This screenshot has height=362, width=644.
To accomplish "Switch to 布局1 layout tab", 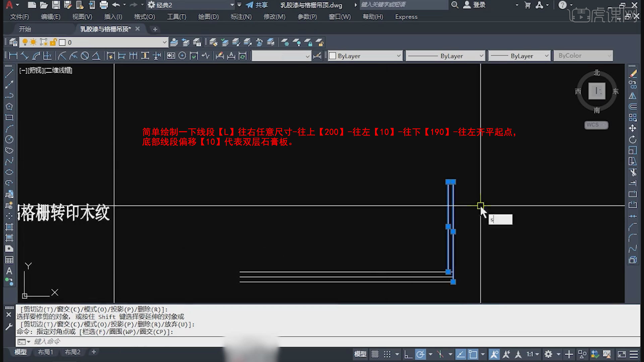I will pos(45,352).
